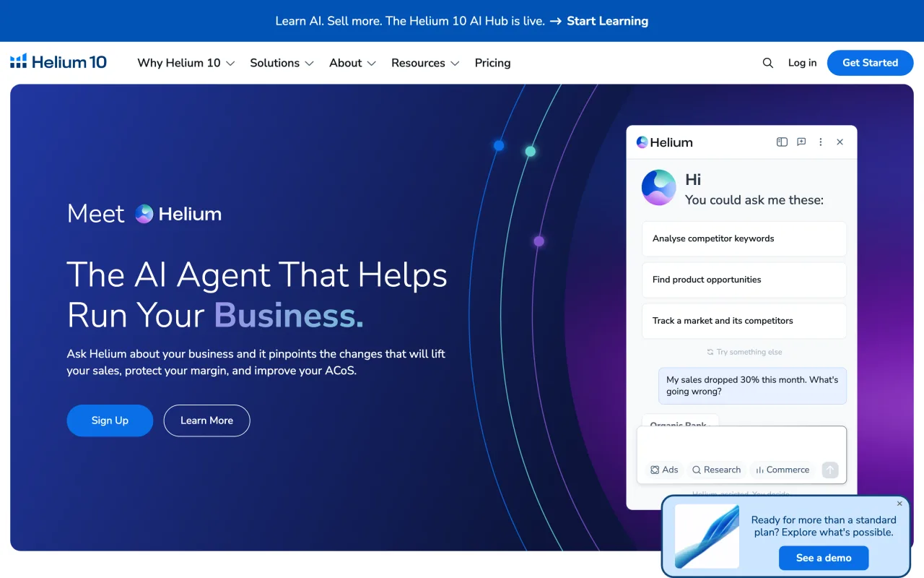Open new chat icon in Helium widget
This screenshot has width=924, height=578.
pos(801,142)
